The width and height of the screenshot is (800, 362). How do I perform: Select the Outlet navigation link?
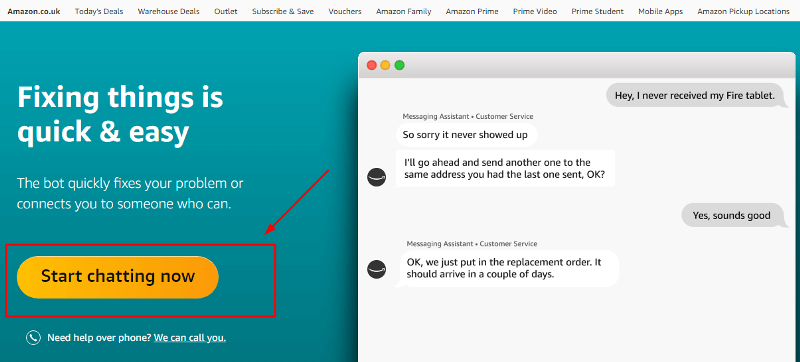click(x=226, y=11)
